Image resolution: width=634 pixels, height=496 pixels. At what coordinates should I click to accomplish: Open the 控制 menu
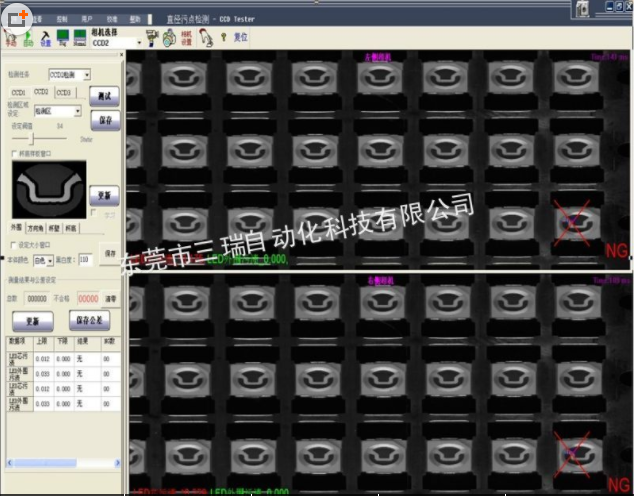coord(62,19)
